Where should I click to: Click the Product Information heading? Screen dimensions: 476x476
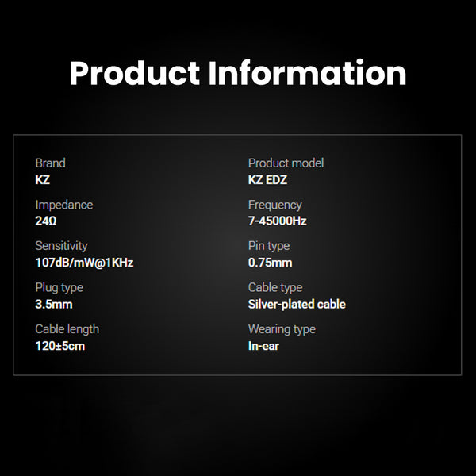[237, 74]
